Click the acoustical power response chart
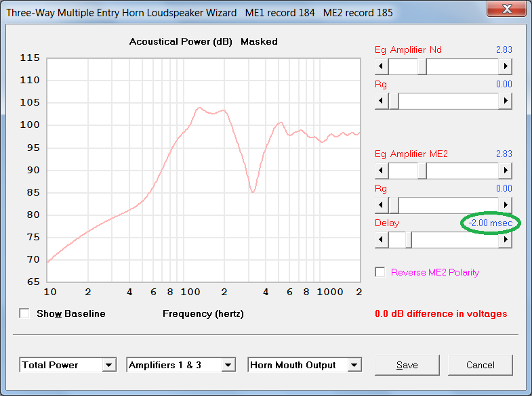 pyautogui.click(x=203, y=170)
